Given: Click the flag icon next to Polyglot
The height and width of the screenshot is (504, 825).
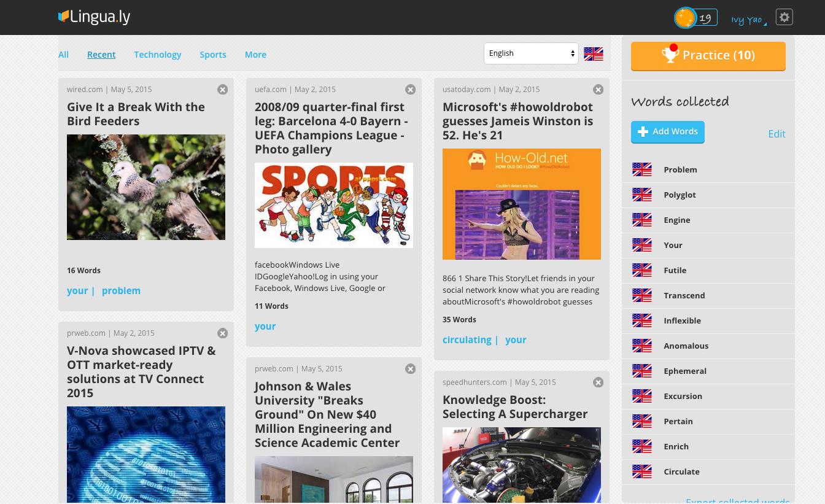Looking at the screenshot, I should point(642,195).
